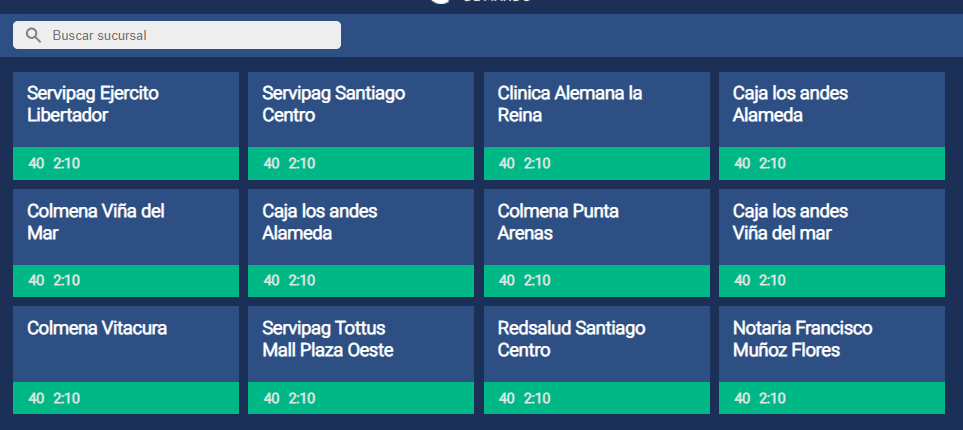The image size is (963, 430).
Task: Click the magnifying glass search icon
Action: pos(33,35)
